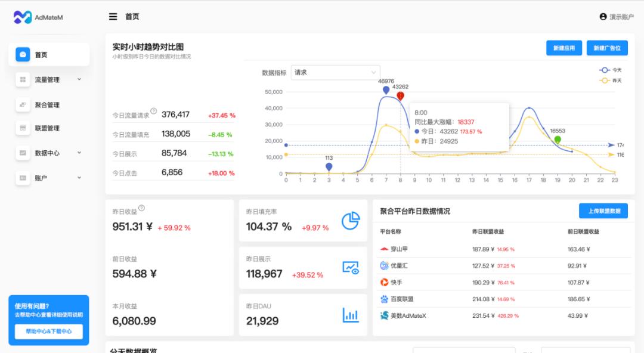Viewport: 644px width, 353px height.
Task: Toggle the 昨天 line in the chart legend
Action: tap(611, 80)
